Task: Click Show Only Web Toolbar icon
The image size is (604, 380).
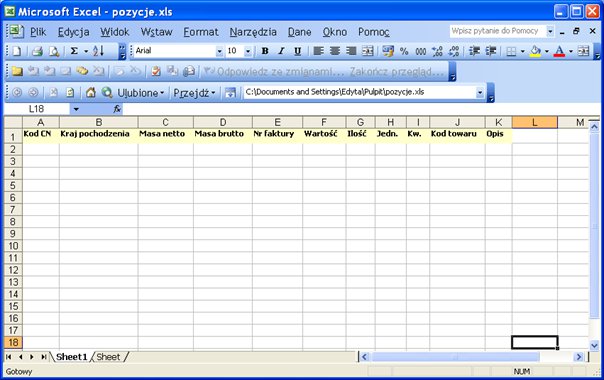Action: (x=230, y=92)
